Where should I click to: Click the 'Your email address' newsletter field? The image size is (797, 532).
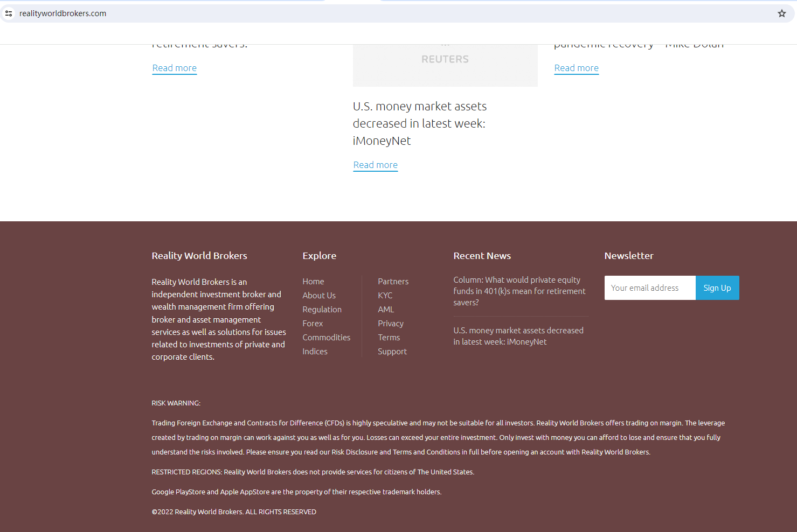tap(650, 288)
